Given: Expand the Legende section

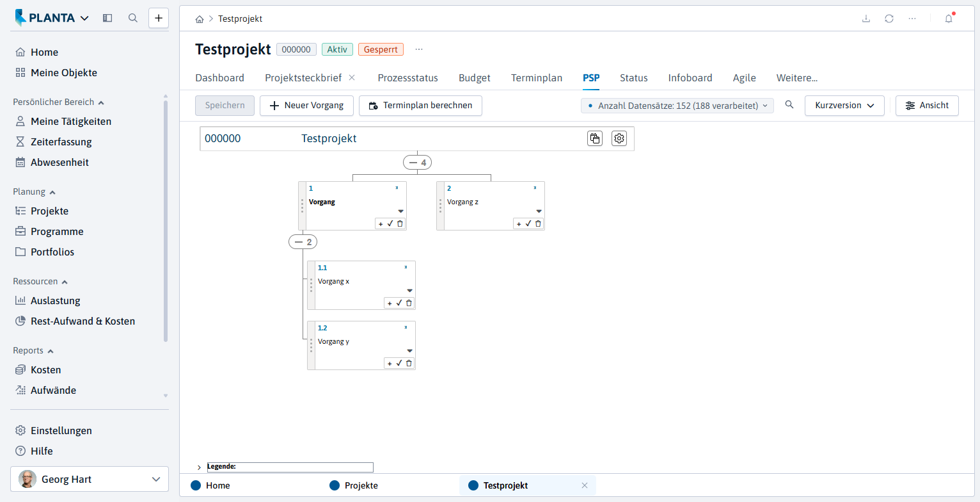Looking at the screenshot, I should (199, 467).
